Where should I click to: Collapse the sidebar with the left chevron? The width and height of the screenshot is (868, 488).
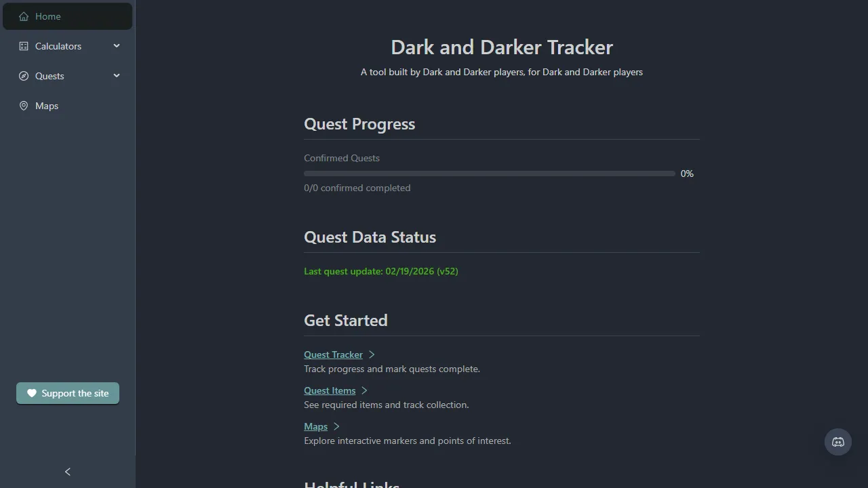click(67, 471)
